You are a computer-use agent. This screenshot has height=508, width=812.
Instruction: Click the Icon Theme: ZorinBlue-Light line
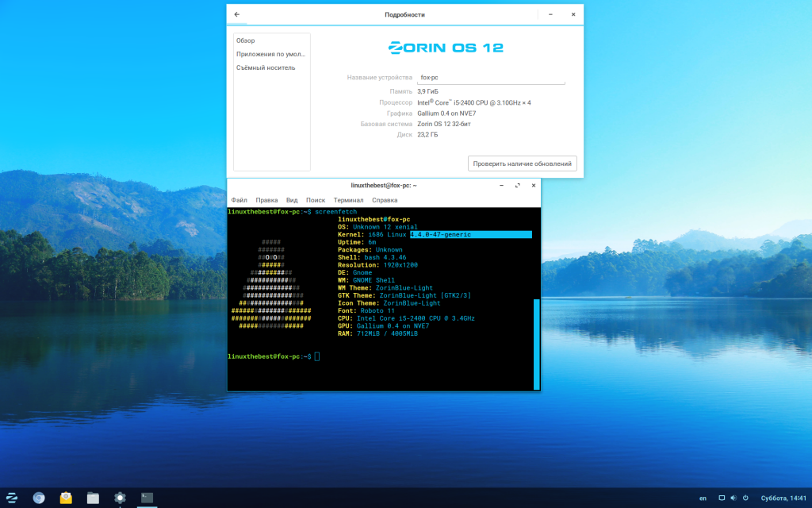pos(389,302)
